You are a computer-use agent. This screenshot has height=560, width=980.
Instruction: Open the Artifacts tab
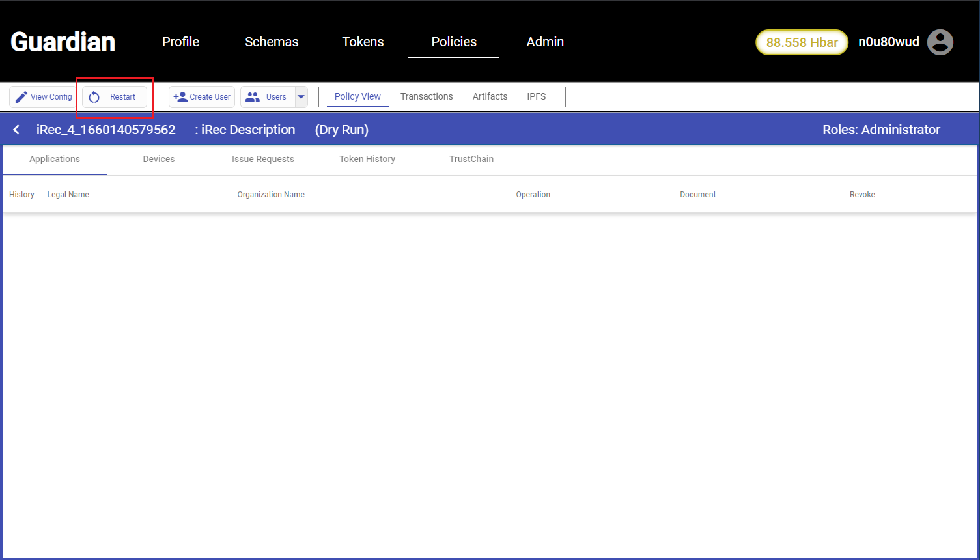[490, 96]
